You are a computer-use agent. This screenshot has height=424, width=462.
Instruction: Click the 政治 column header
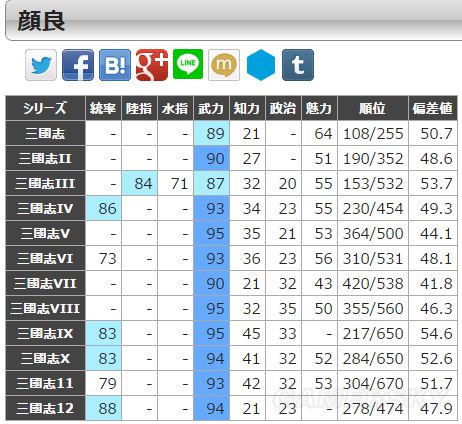pyautogui.click(x=283, y=108)
